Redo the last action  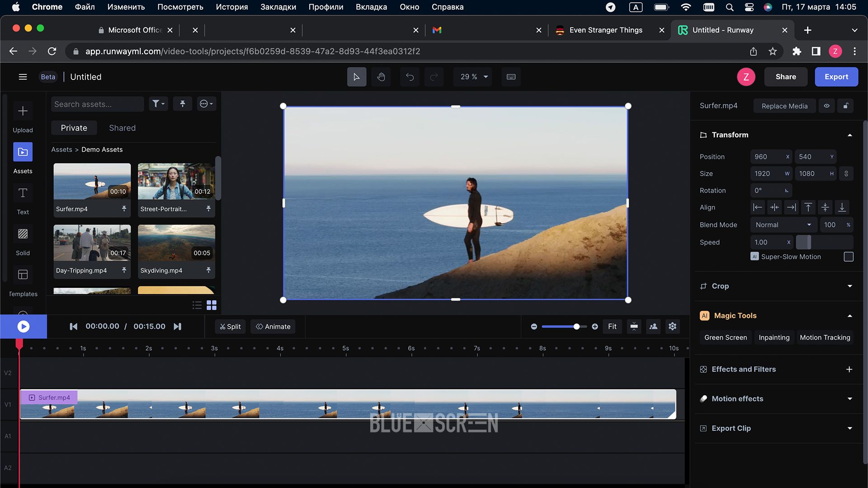pyautogui.click(x=434, y=77)
